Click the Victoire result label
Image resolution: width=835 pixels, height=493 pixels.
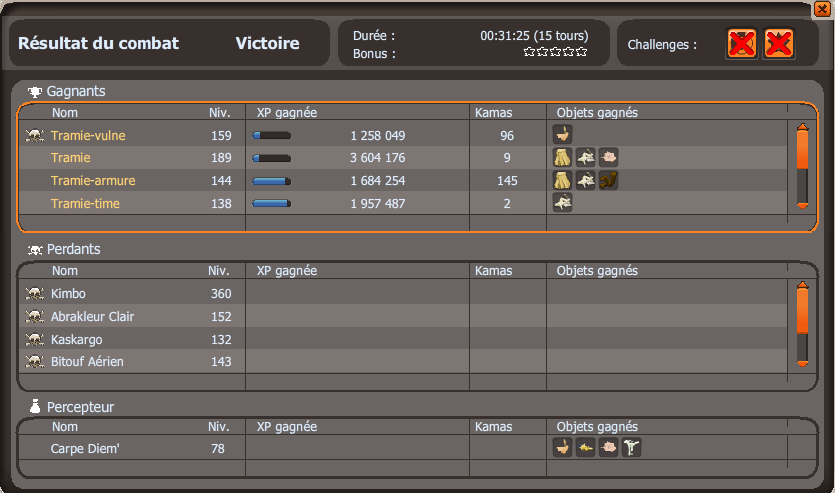coord(267,43)
